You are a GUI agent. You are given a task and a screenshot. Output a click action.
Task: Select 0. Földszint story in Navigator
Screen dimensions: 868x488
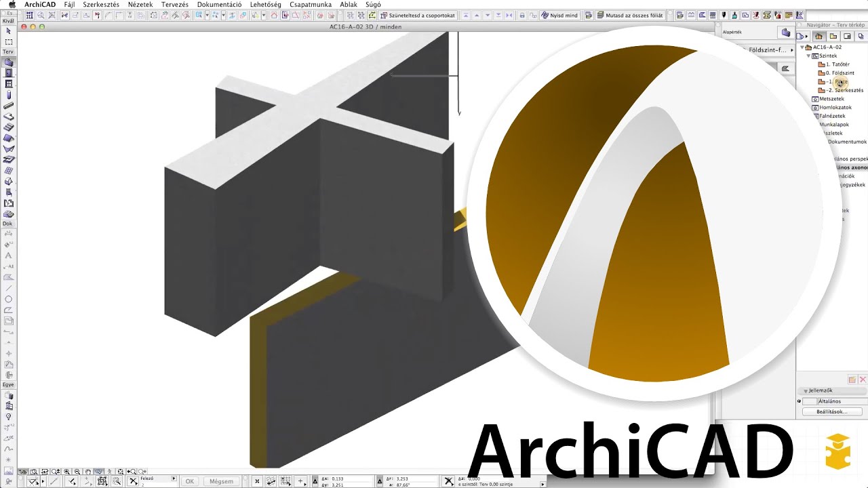pos(837,73)
